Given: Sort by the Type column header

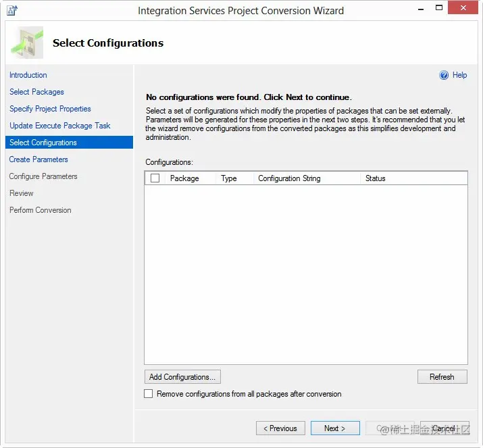Looking at the screenshot, I should coord(234,178).
